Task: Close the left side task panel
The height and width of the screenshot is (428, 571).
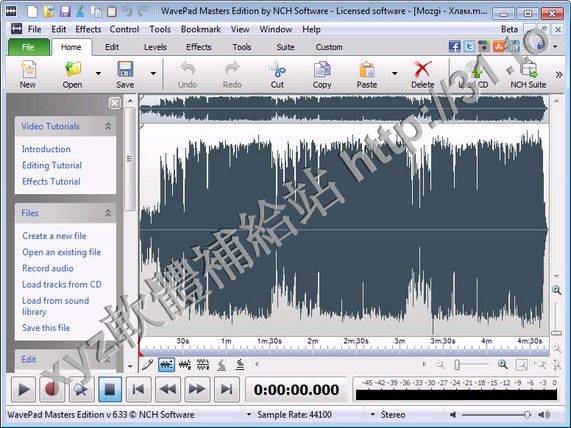Action: [x=114, y=103]
